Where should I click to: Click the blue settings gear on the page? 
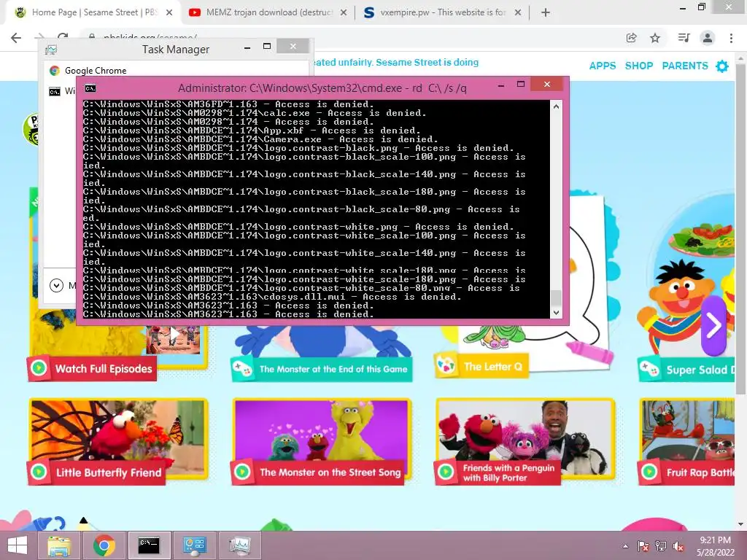tap(722, 66)
